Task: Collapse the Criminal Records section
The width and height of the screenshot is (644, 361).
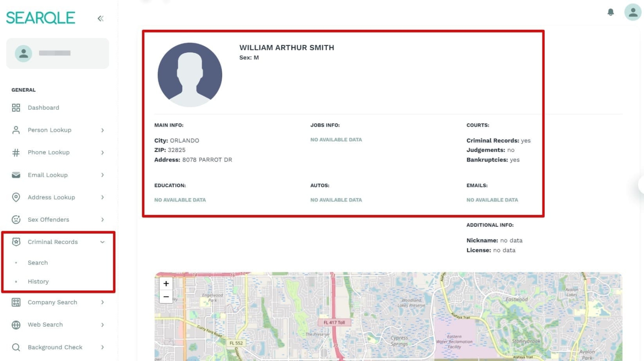Action: [x=102, y=242]
